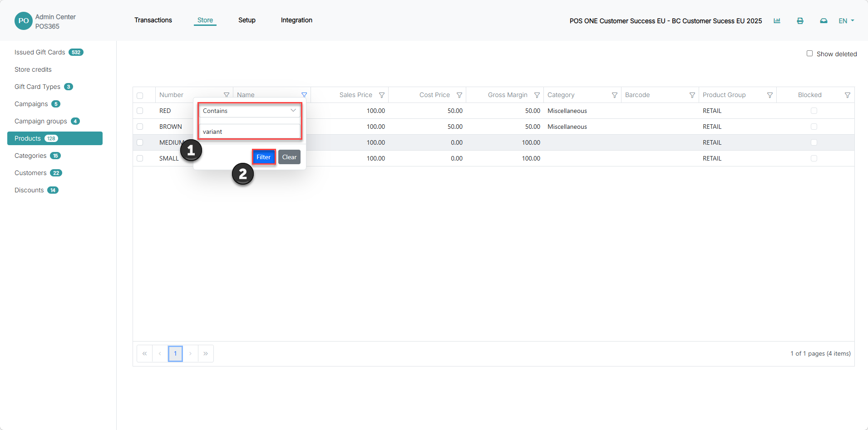The width and height of the screenshot is (868, 430).
Task: Click Miscellaneous category in RED row
Action: (x=567, y=111)
